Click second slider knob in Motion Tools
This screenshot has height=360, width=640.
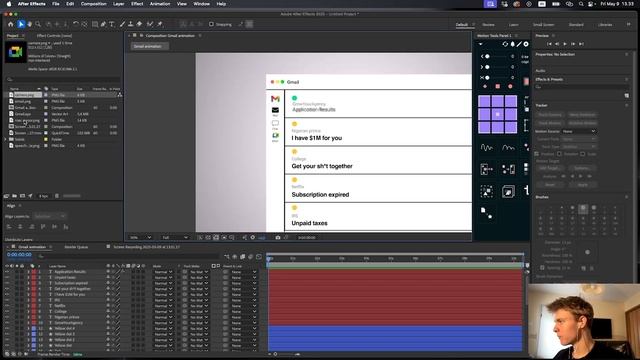[x=487, y=67]
